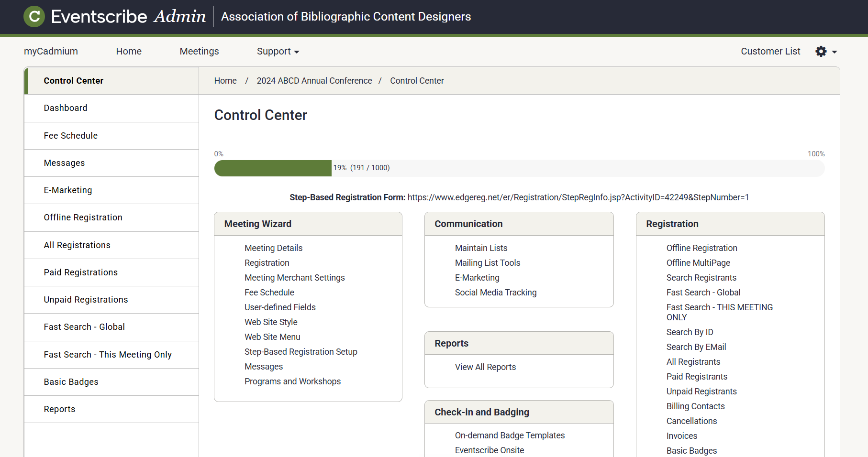Open the Support dropdown menu
This screenshot has width=868, height=457.
pos(278,51)
